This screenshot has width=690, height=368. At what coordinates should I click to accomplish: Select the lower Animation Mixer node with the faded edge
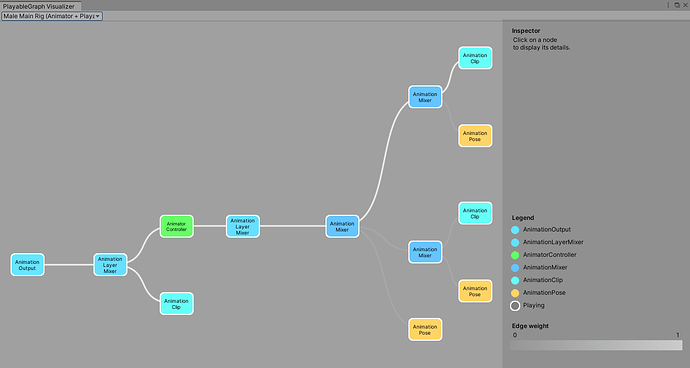pyautogui.click(x=425, y=252)
